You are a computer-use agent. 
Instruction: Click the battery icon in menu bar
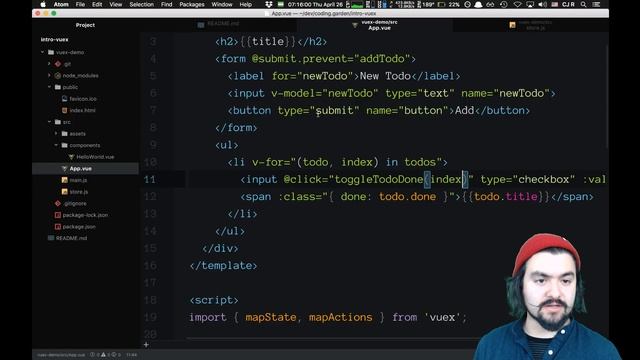coord(441,4)
